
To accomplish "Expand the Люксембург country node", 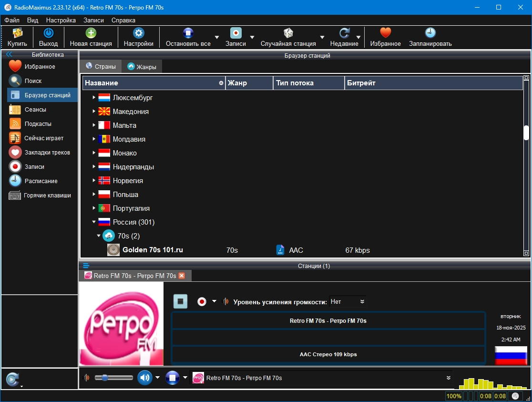I will coord(94,97).
